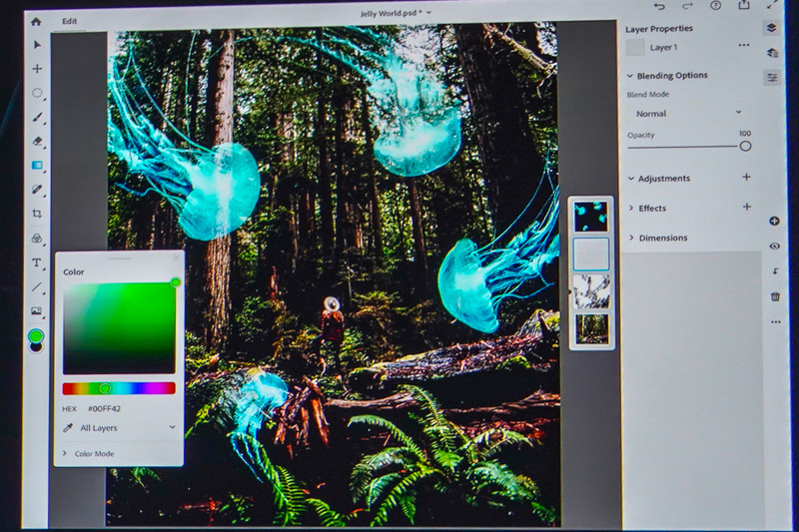This screenshot has height=532, width=799.
Task: Select the Brush tool
Action: tap(37, 117)
